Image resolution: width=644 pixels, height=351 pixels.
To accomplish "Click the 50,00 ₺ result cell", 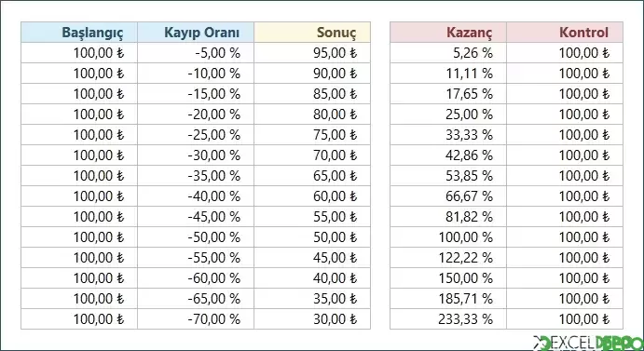I will [312, 237].
